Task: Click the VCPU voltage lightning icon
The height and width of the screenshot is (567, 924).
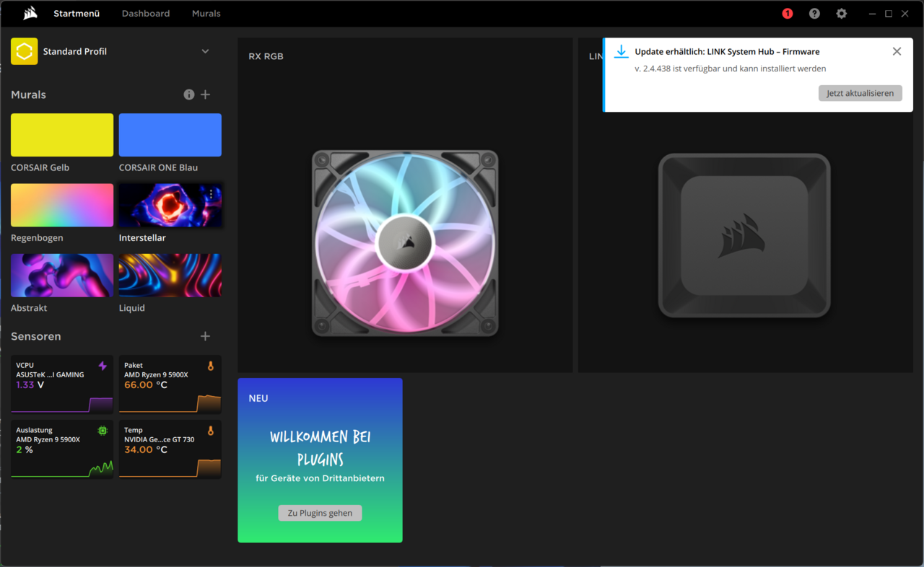Action: point(103,366)
